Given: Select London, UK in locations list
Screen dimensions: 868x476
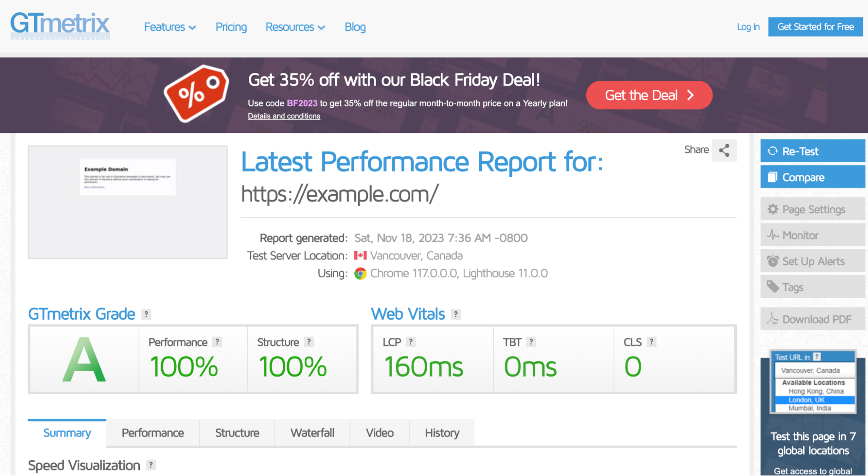Looking at the screenshot, I should pos(806,400).
